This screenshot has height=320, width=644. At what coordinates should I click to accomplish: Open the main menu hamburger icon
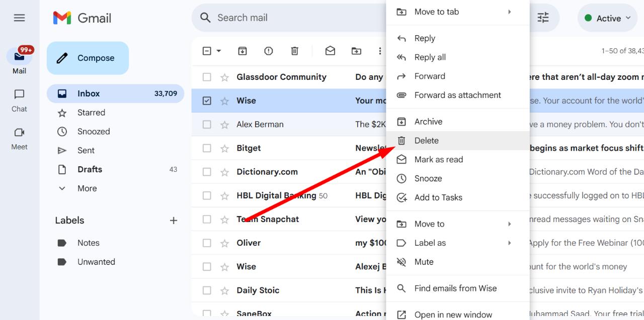pos(19,18)
